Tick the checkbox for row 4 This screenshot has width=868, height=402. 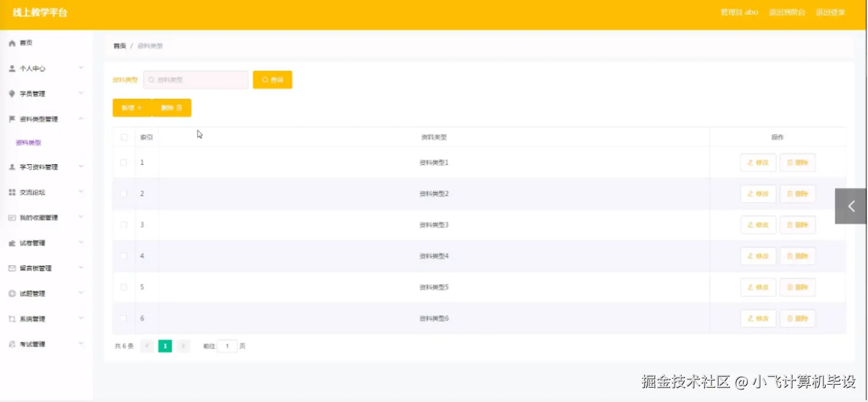[124, 256]
